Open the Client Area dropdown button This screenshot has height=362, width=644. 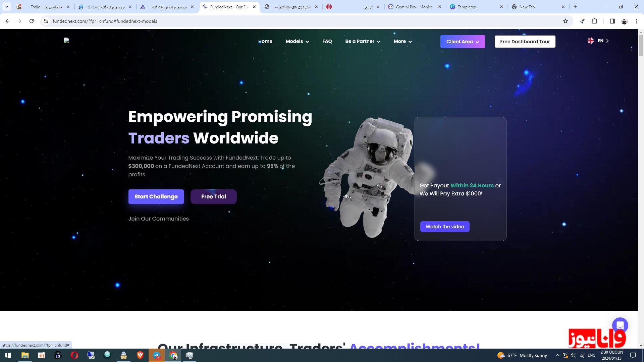coord(463,42)
